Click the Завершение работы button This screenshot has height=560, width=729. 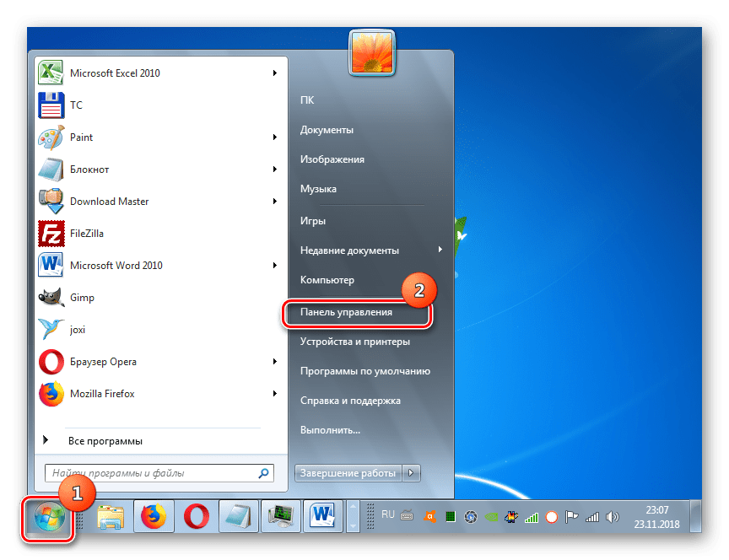tap(348, 473)
